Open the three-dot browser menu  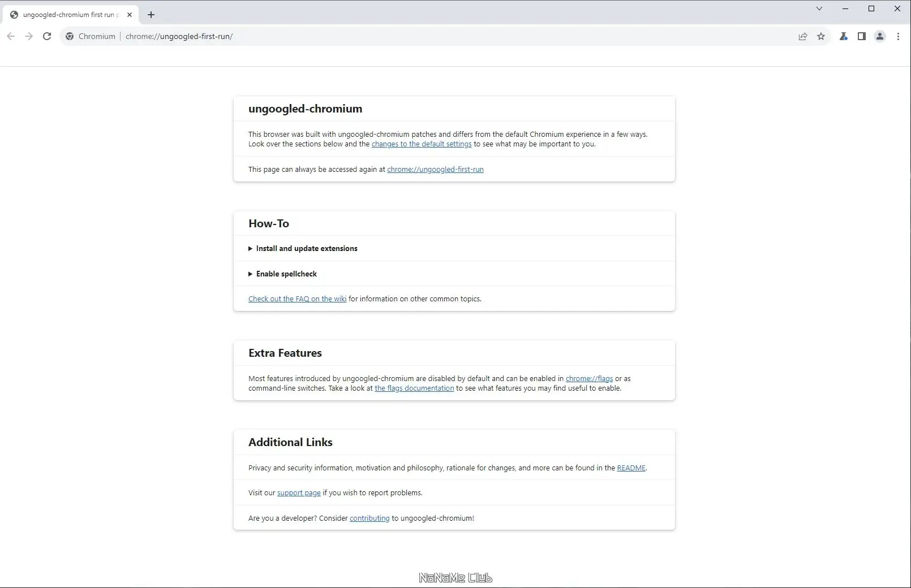click(x=898, y=36)
